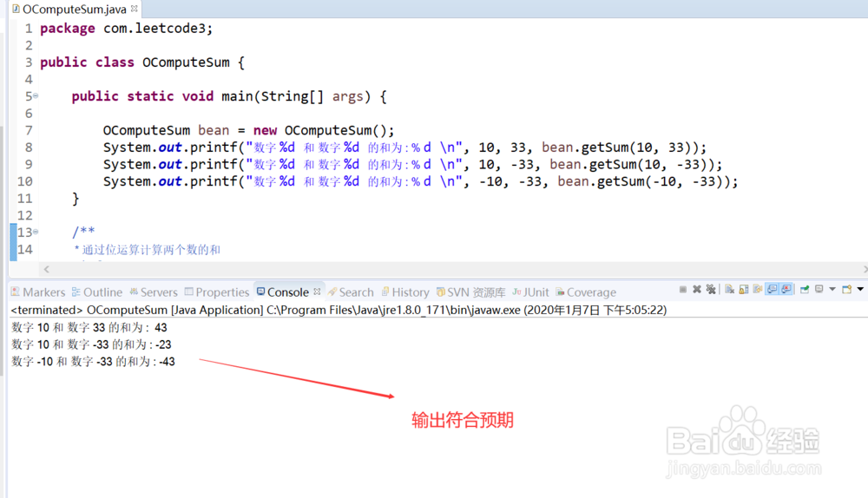Click the class name 'OComputeSum' on line 3

[x=186, y=62]
